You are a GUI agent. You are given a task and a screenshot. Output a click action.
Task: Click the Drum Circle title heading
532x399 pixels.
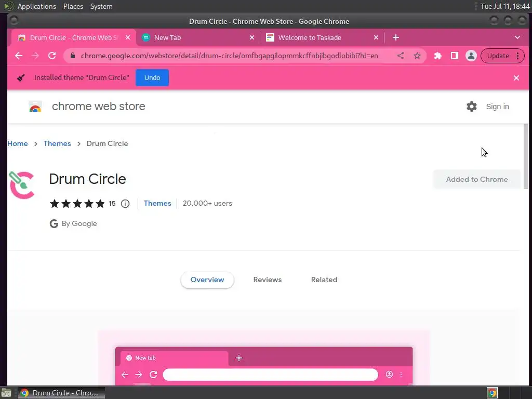click(x=87, y=179)
